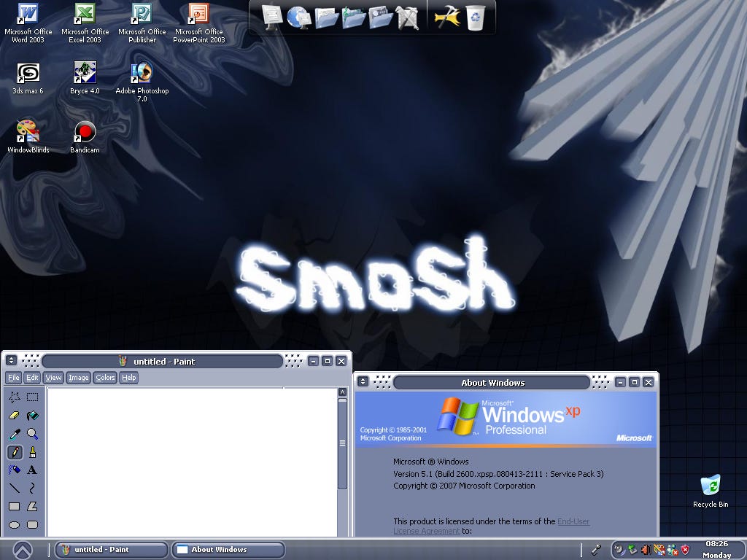
Task: Select the Rectangle shape tool in Paint
Action: (15, 506)
